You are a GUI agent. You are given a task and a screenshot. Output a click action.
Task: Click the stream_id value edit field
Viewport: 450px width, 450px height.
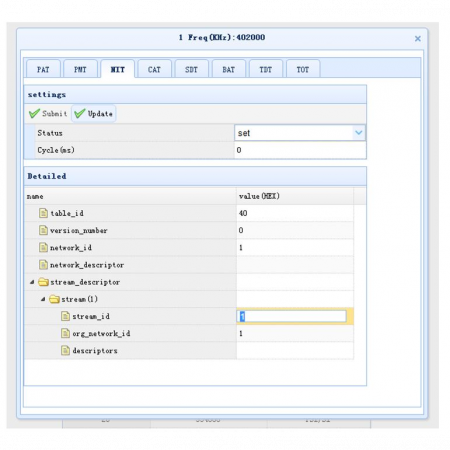coord(292,316)
